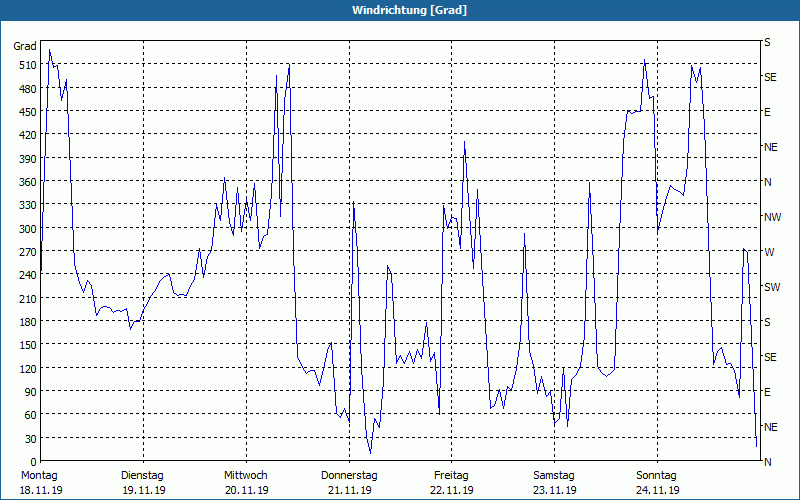Click the S compass label level with 180
The image size is (800, 500).
pos(767,322)
